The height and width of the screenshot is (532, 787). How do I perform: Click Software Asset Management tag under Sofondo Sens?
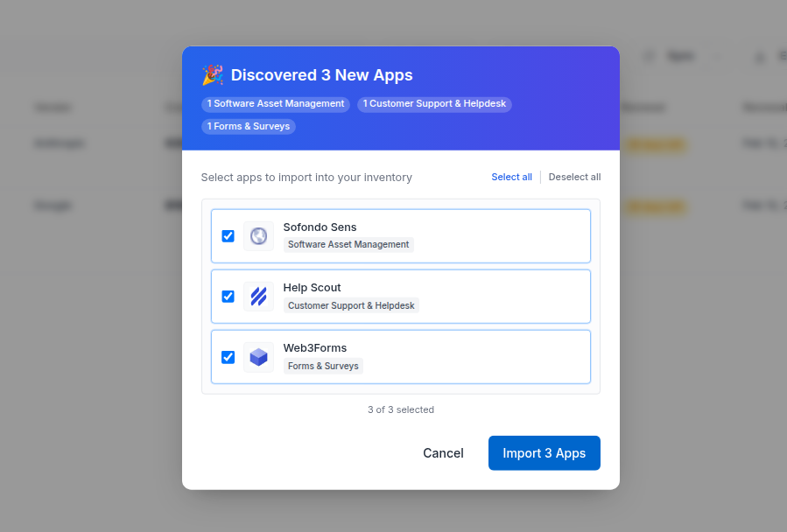pyautogui.click(x=348, y=245)
